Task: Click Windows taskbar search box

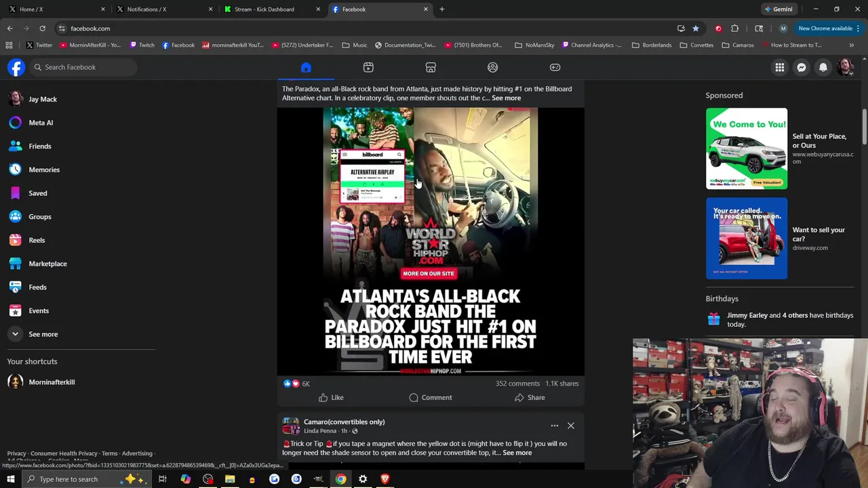Action: (x=87, y=479)
